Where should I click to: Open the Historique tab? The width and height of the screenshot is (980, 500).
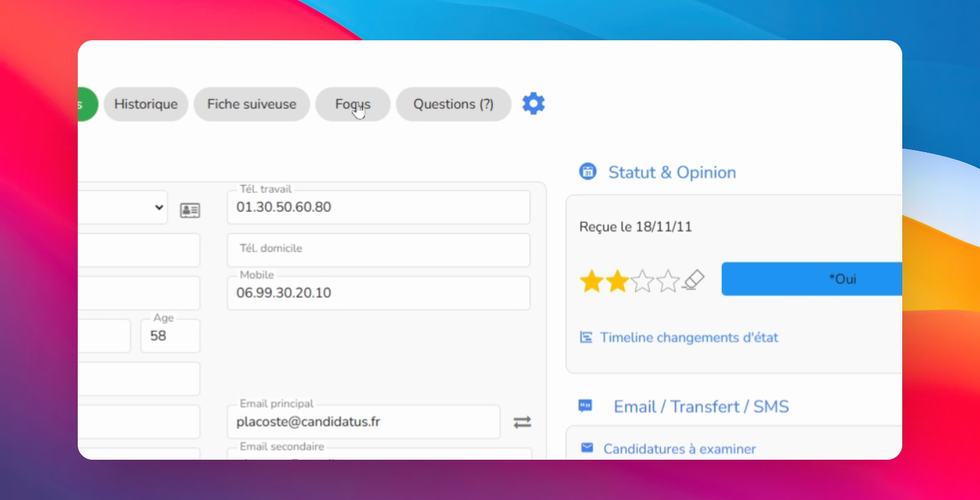(x=146, y=104)
